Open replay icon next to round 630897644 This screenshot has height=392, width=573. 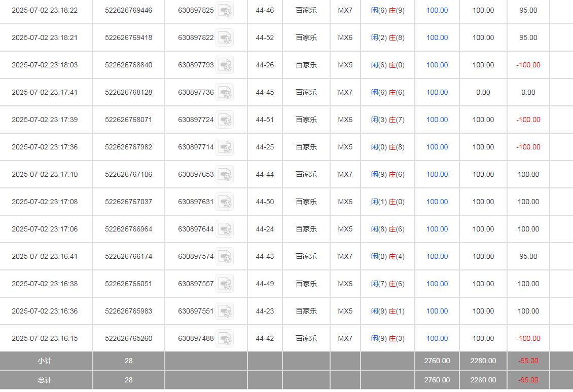coord(225,229)
